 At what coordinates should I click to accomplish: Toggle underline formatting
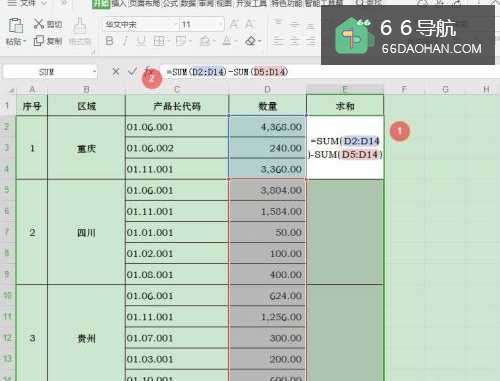pyautogui.click(x=141, y=41)
